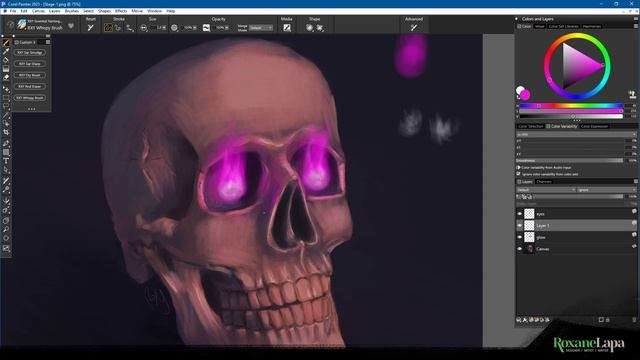Click the delete layer trash icon
The image size is (640, 360).
pyautogui.click(x=634, y=320)
